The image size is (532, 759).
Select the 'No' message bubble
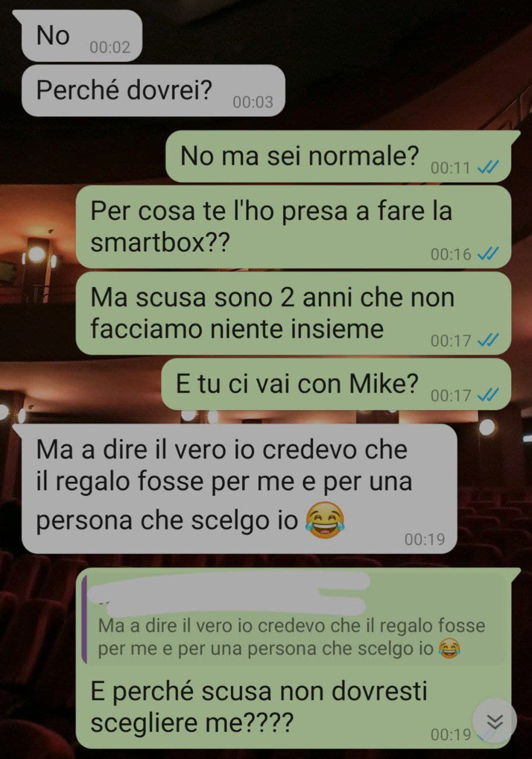point(82,36)
